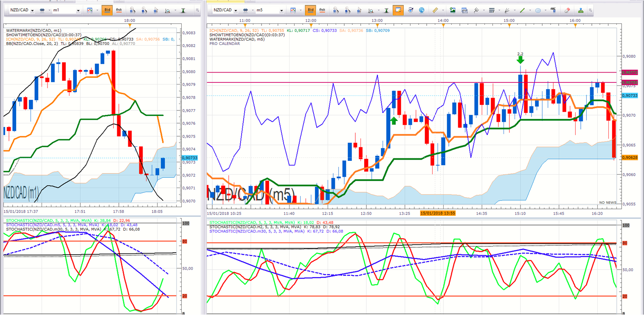The image size is (644, 315).
Task: Open chart type icon in the m1 chart toolbar
Action: (x=89, y=10)
